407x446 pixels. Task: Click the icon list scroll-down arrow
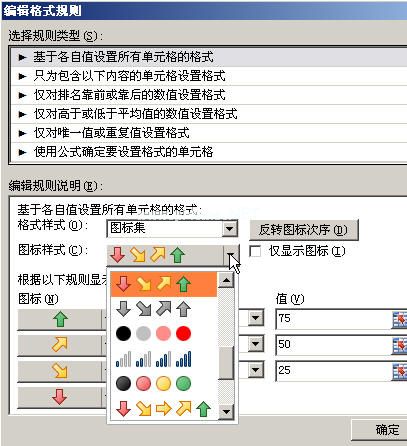tap(226, 412)
